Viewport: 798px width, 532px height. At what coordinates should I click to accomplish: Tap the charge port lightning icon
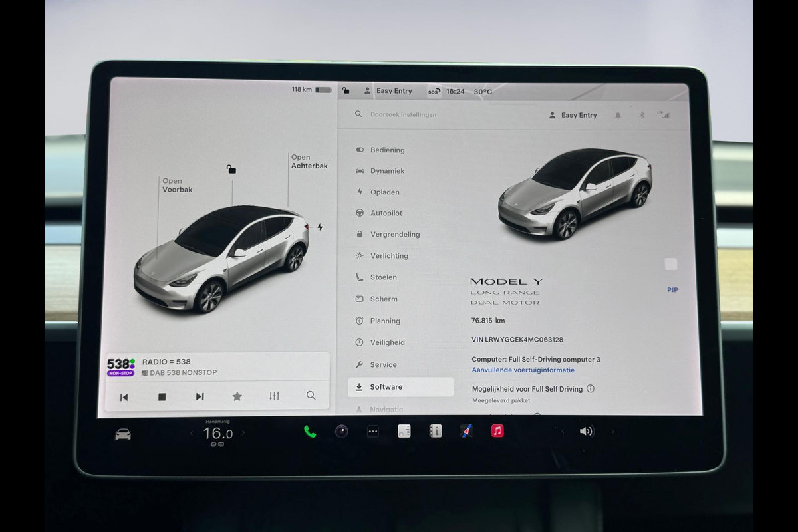tap(320, 227)
